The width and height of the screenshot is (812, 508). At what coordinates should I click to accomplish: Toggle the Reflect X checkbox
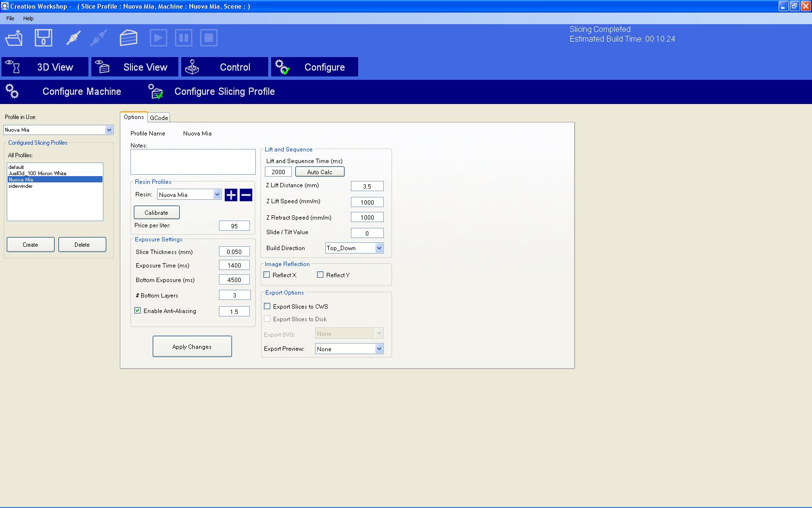point(267,275)
